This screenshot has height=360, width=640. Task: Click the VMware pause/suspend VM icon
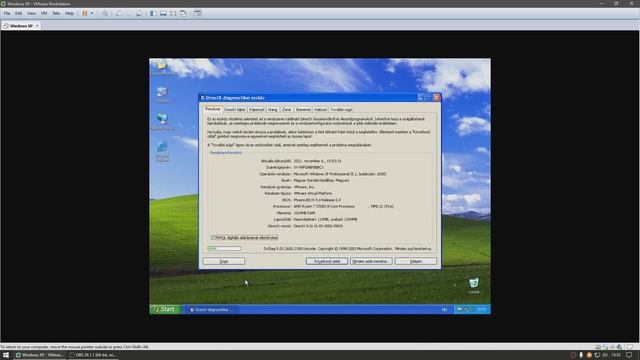pos(85,13)
